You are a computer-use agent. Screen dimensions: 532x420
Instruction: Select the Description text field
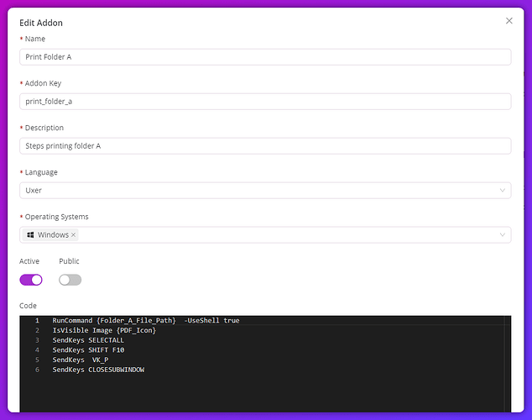point(265,146)
